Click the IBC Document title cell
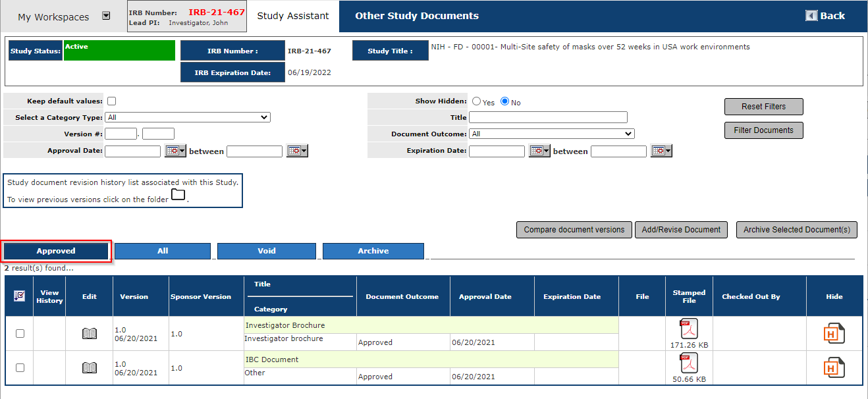Viewport: 868px width, 399px height. coord(431,359)
